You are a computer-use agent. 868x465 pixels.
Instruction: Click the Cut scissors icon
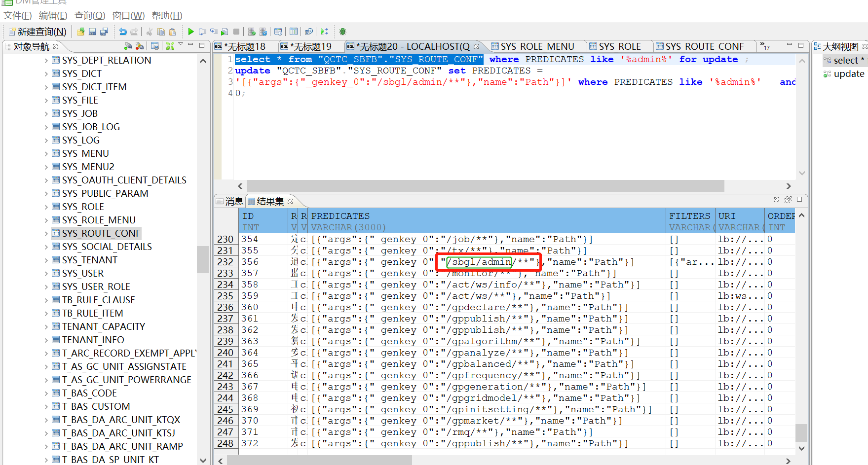(x=149, y=32)
